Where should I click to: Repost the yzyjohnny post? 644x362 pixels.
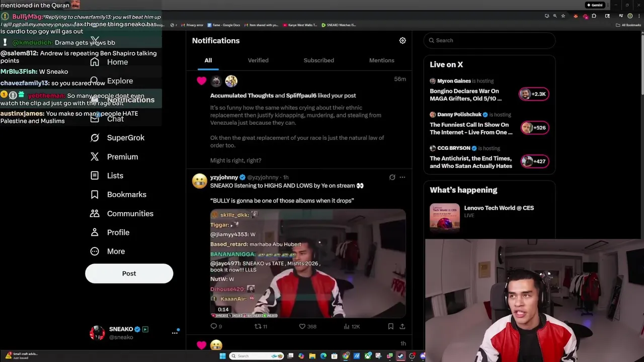258,326
